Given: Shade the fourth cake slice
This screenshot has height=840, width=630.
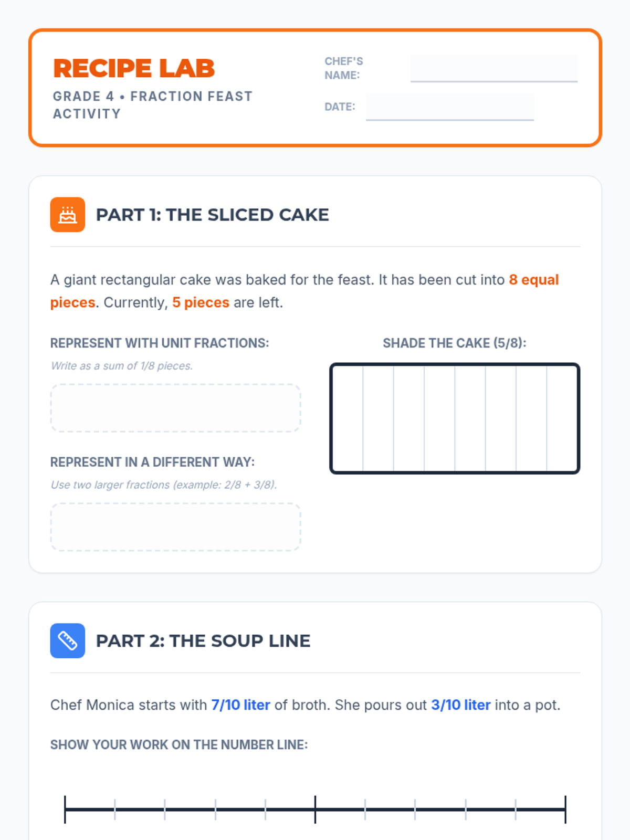Looking at the screenshot, I should point(439,418).
